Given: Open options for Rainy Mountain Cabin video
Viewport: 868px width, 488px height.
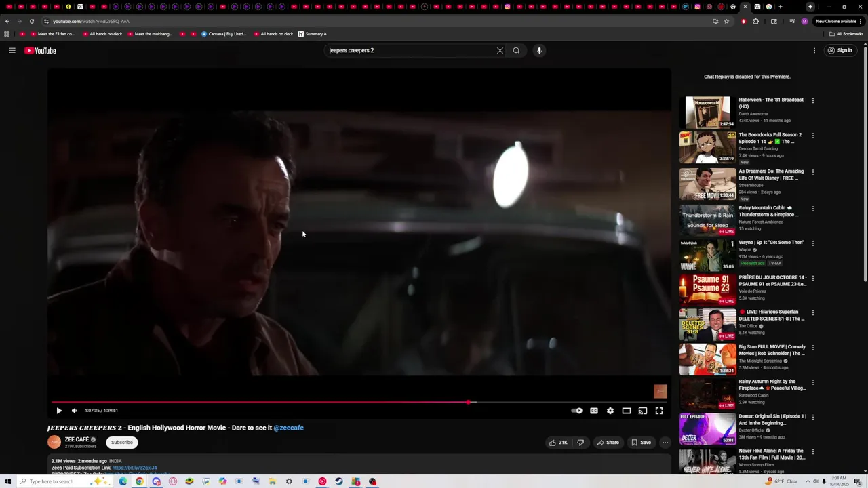Looking at the screenshot, I should [x=813, y=209].
